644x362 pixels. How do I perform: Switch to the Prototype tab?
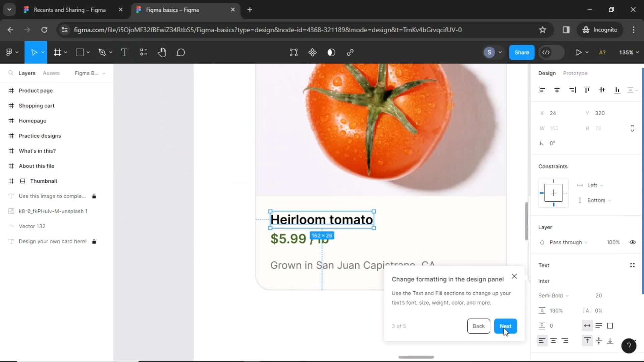pos(575,73)
